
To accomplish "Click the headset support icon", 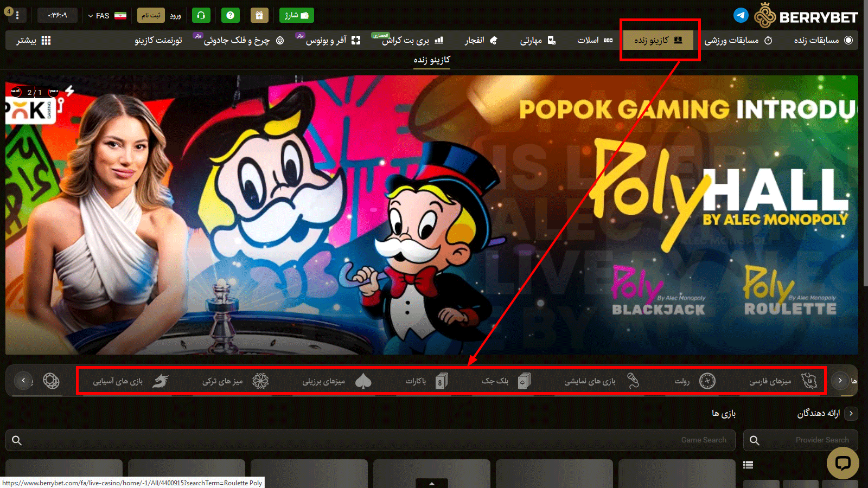I will coord(201,15).
